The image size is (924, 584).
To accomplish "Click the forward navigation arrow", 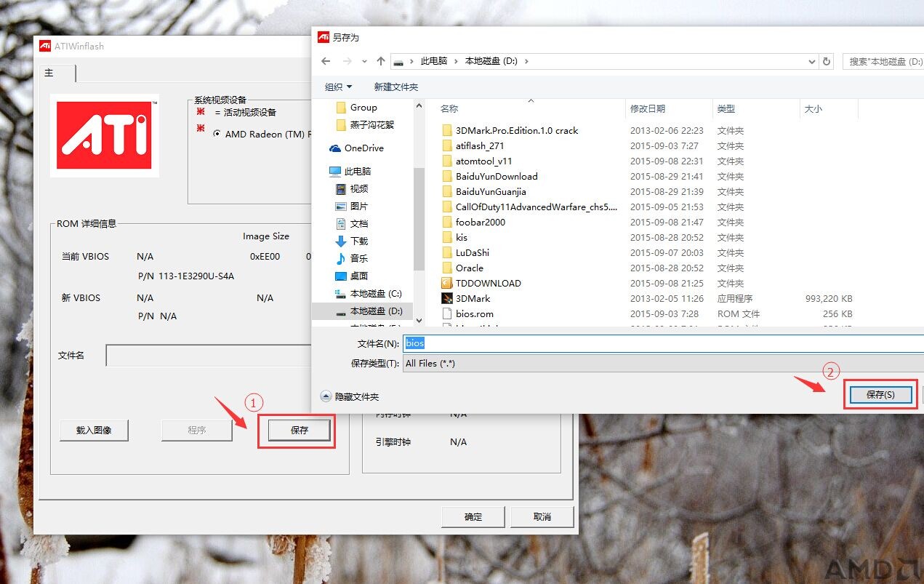I will tap(347, 62).
